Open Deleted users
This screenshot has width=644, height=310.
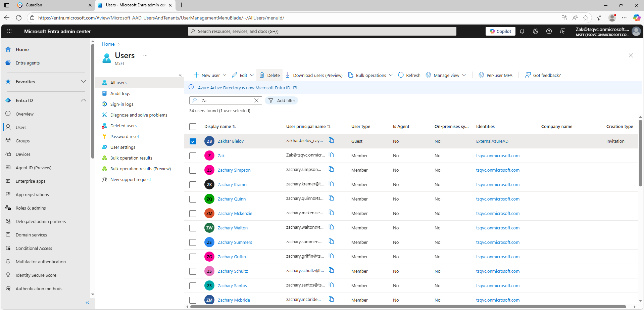tap(123, 126)
